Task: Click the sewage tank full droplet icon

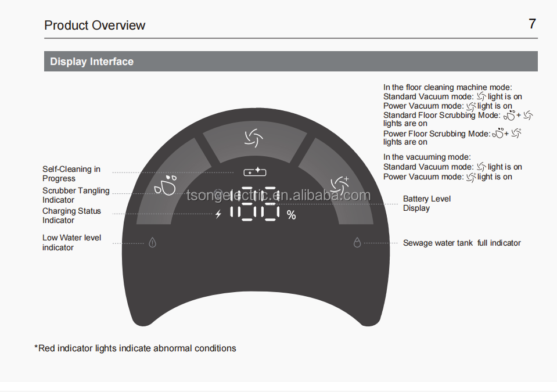Action: (357, 243)
